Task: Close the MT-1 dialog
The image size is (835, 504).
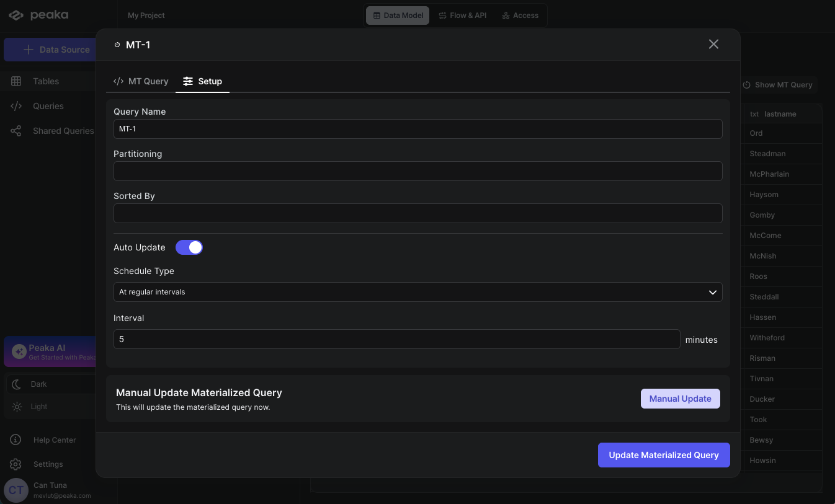Action: (713, 44)
